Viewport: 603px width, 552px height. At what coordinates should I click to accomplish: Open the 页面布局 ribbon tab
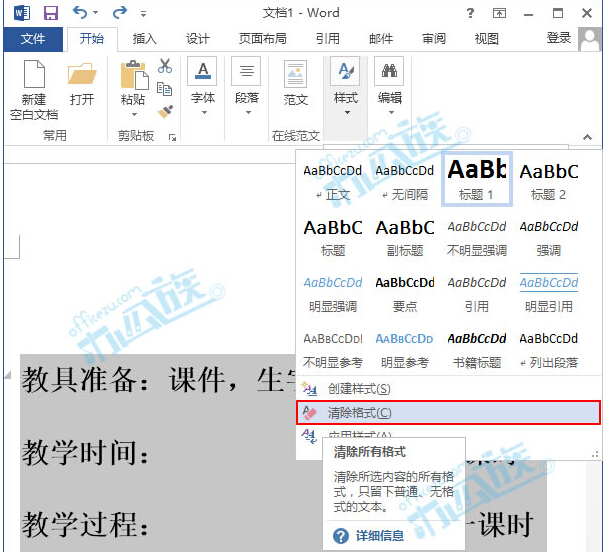click(x=262, y=39)
